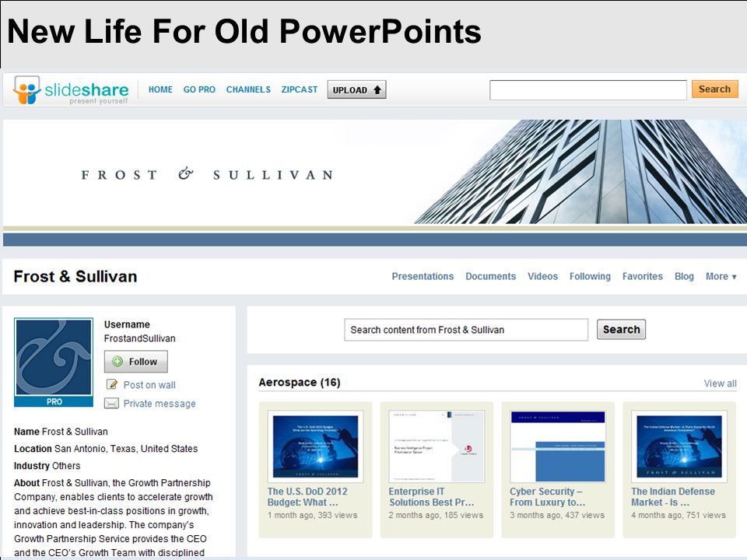Open the U.S. DoD 2012 Budget thumbnail
The image size is (747, 560).
click(315, 446)
